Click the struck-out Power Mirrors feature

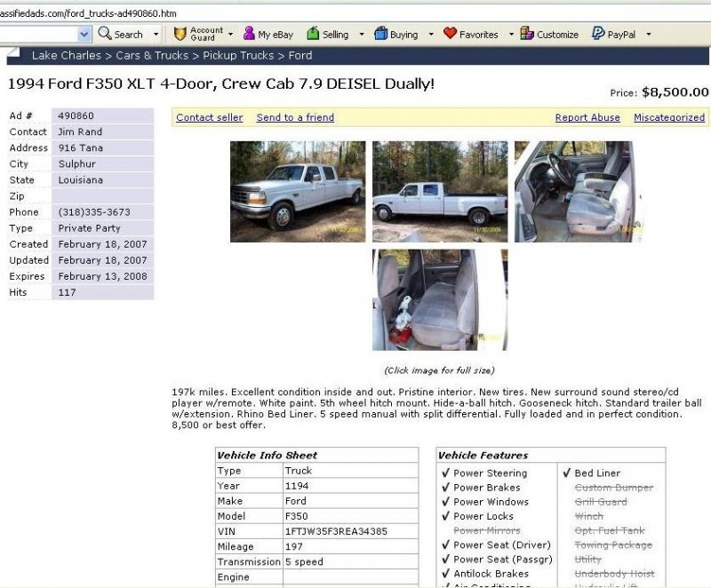click(487, 530)
